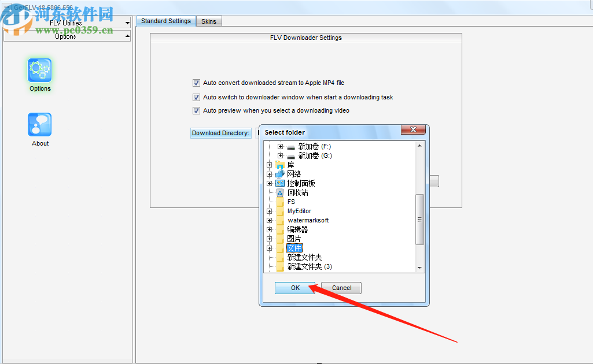Expand the 库 tree node

269,165
